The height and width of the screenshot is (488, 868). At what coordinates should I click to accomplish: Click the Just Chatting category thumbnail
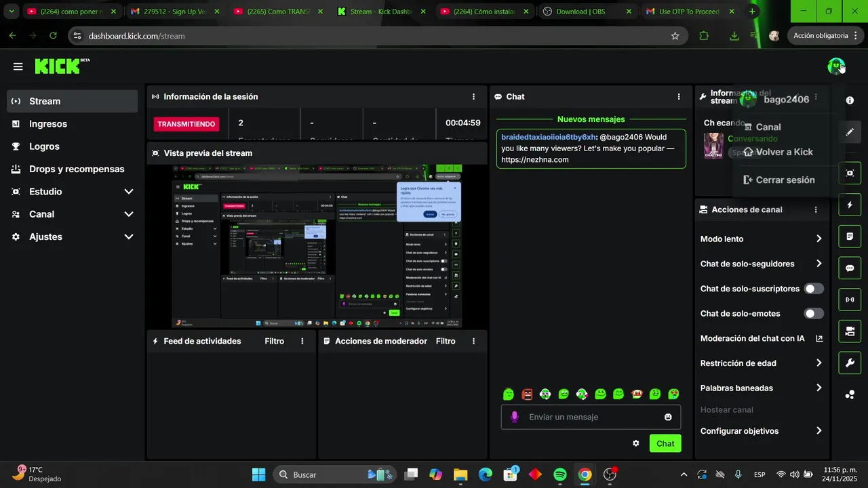click(x=713, y=145)
